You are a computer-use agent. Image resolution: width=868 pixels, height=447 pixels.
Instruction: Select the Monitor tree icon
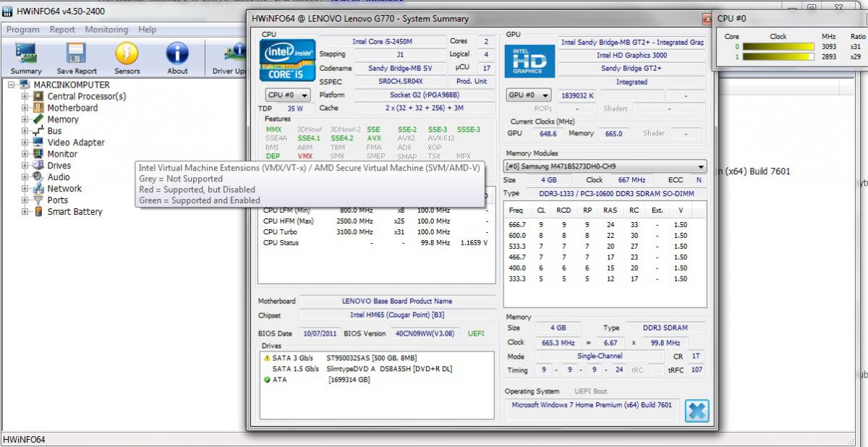click(39, 154)
